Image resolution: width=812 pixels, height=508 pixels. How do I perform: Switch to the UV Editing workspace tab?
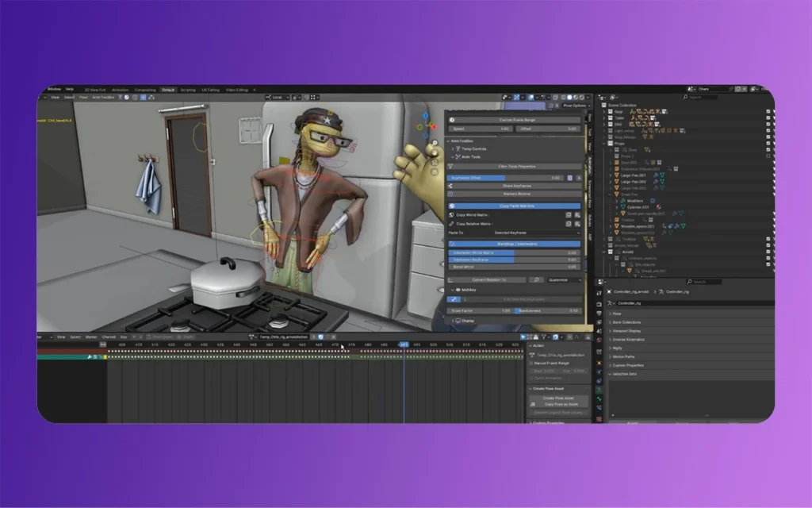click(211, 90)
